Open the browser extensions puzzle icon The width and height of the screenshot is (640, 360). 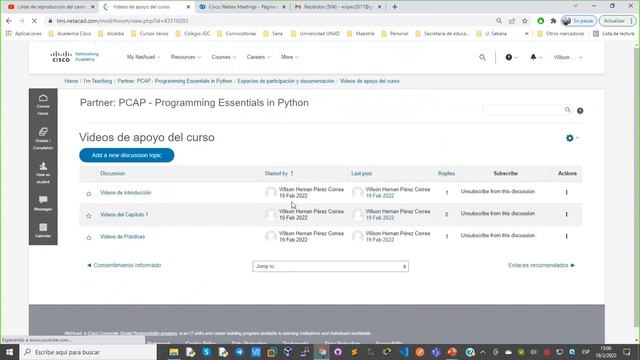[x=553, y=21]
